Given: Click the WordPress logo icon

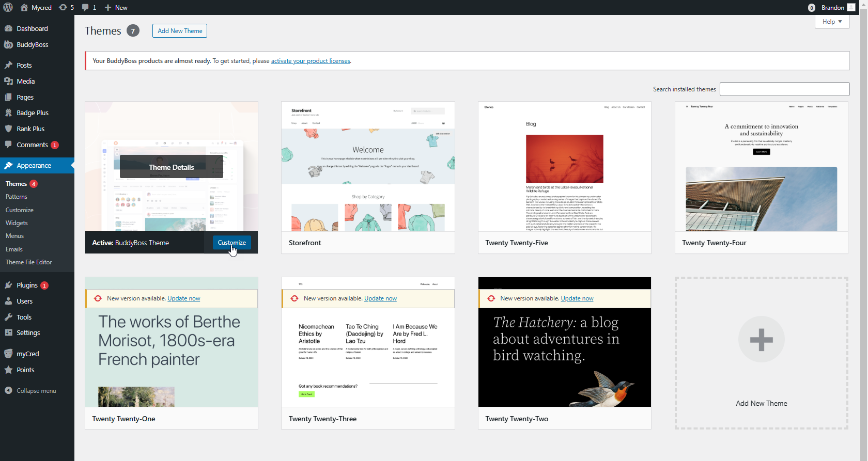Looking at the screenshot, I should click(8, 7).
